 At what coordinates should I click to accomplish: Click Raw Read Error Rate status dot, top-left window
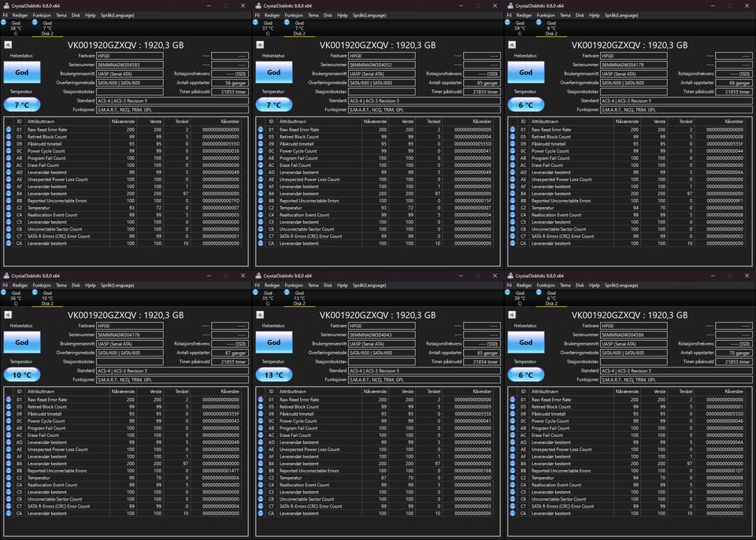point(9,130)
